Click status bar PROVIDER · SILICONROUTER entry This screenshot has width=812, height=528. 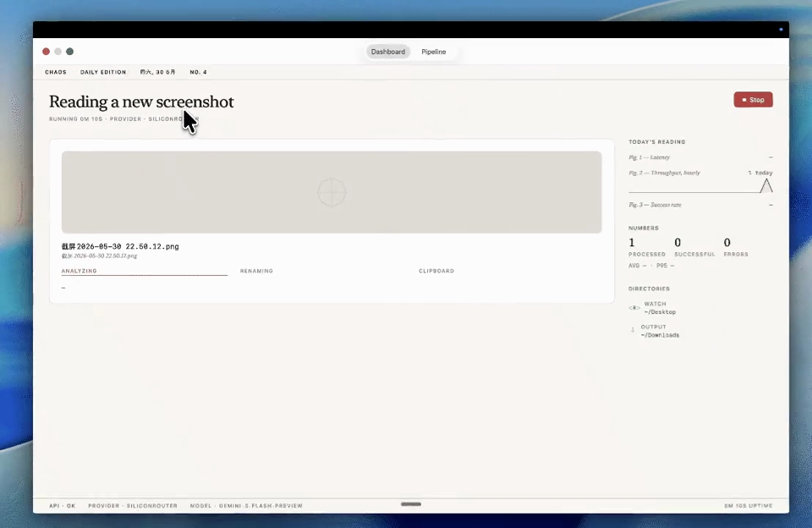[x=133, y=506]
